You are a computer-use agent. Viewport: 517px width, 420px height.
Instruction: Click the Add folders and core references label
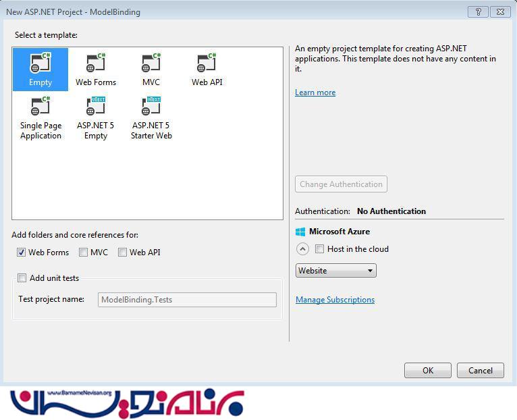[x=75, y=235]
